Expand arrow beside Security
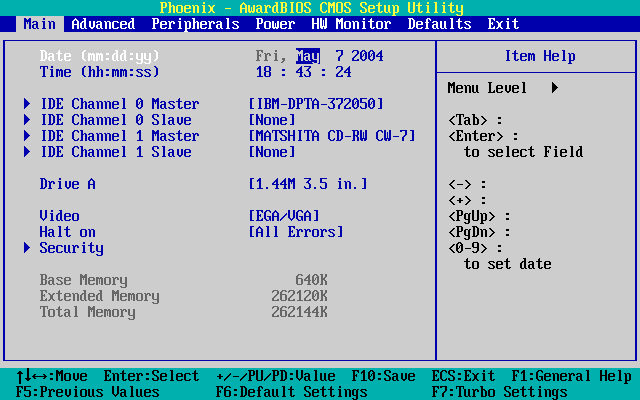Screen dimensions: 640x400 click(27, 248)
